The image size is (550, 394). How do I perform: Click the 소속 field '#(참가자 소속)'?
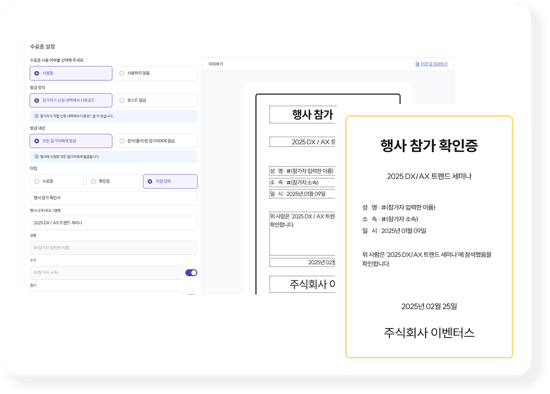(106, 273)
